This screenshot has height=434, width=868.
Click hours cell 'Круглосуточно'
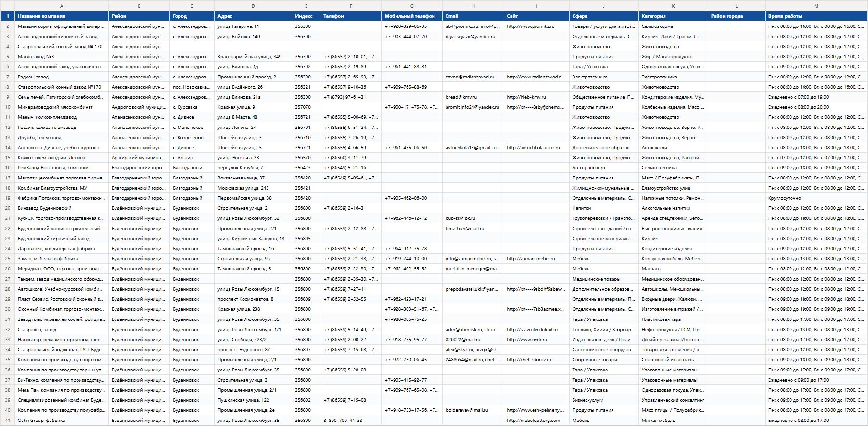[816, 198]
